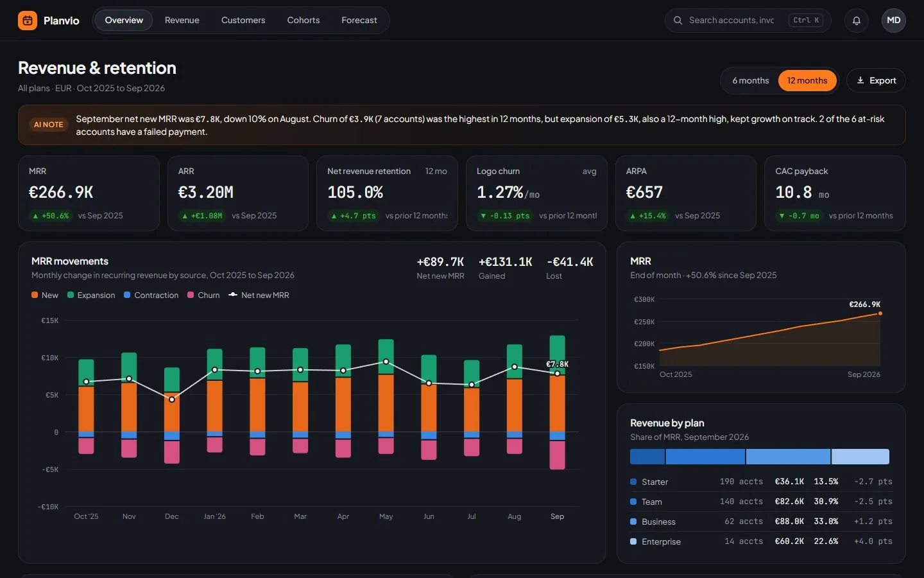Image resolution: width=924 pixels, height=578 pixels.
Task: Select the Business plan row
Action: pos(761,521)
